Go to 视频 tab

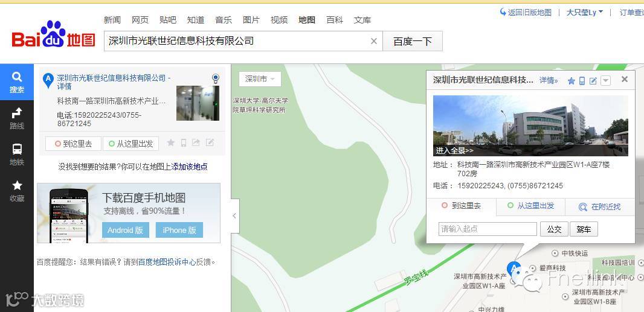tap(279, 20)
